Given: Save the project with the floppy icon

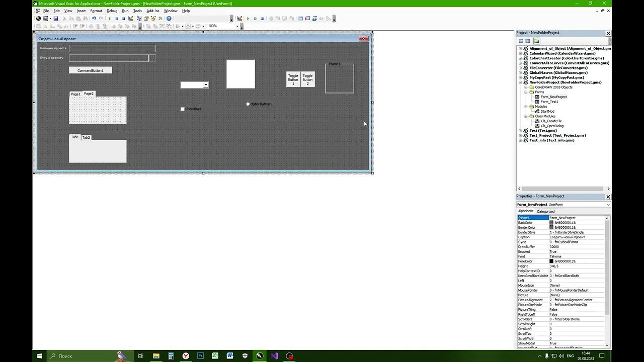Looking at the screenshot, I should (x=56, y=19).
